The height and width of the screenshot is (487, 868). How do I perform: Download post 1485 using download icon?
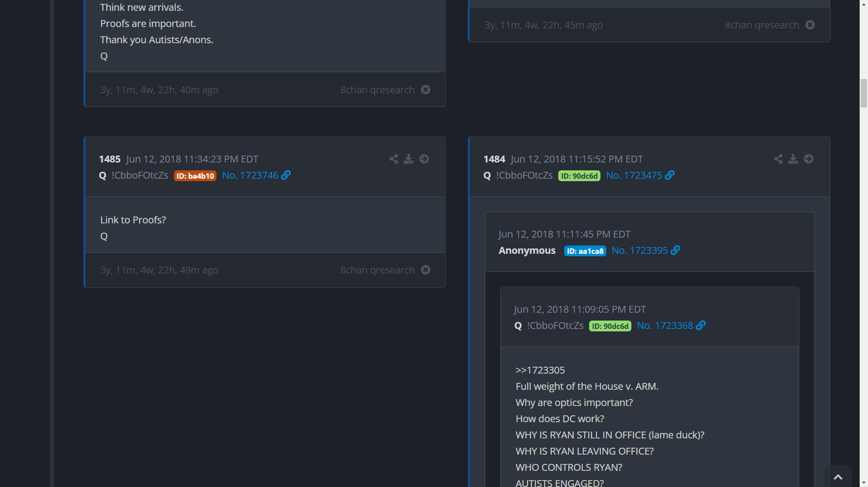(408, 159)
